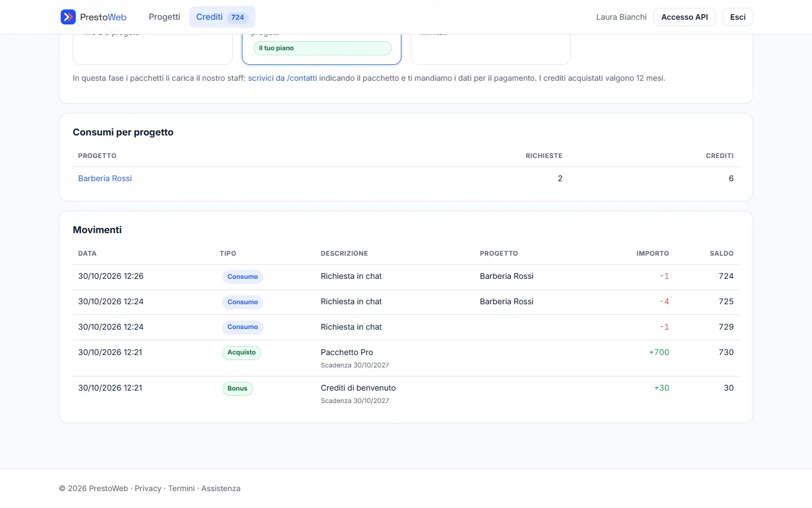This screenshot has width=812, height=508.
Task: Switch to the Crediti tab
Action: (222, 17)
